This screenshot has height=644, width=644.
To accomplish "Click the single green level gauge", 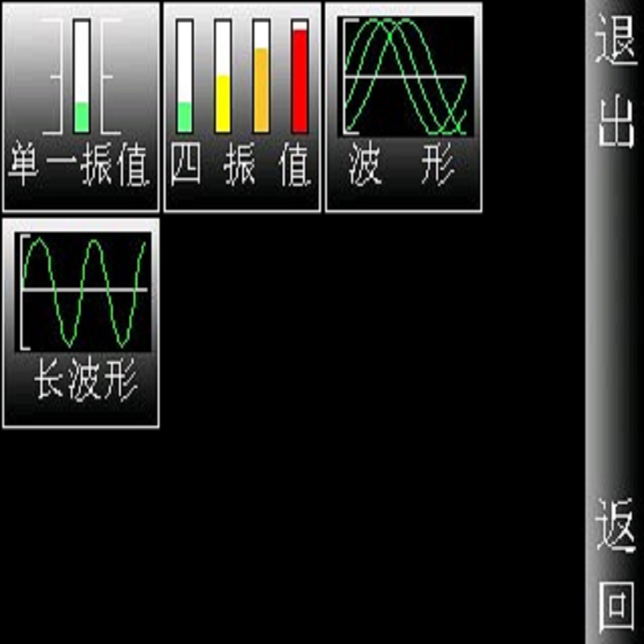I will pos(81,76).
